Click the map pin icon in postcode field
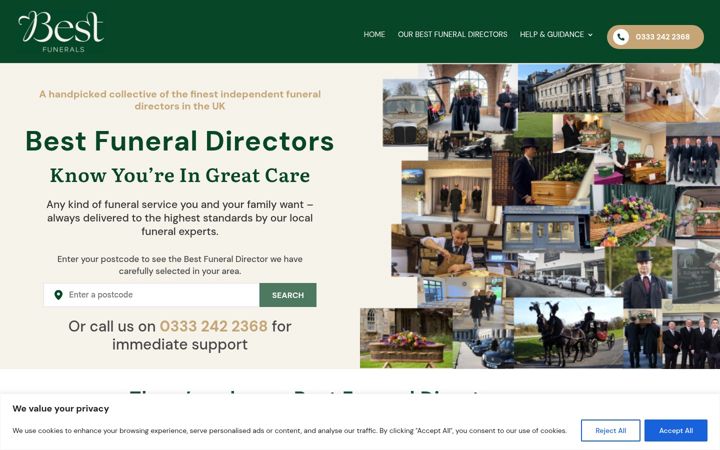Viewport: 720px width, 450px height. [x=58, y=295]
